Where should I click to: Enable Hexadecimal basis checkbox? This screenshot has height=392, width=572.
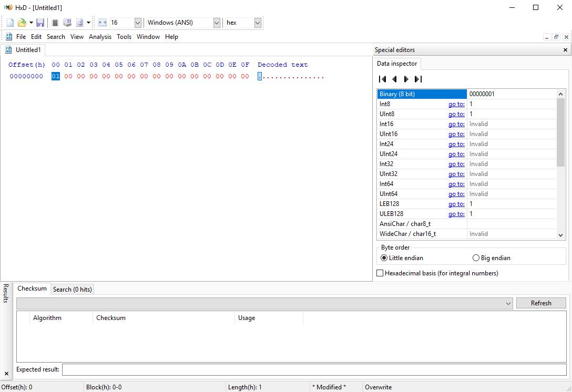pyautogui.click(x=380, y=273)
